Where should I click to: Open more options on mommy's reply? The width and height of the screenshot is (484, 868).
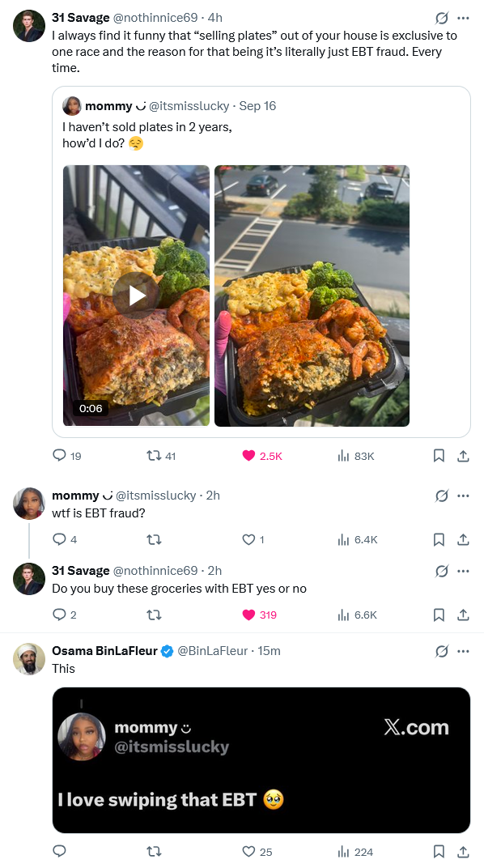464,496
